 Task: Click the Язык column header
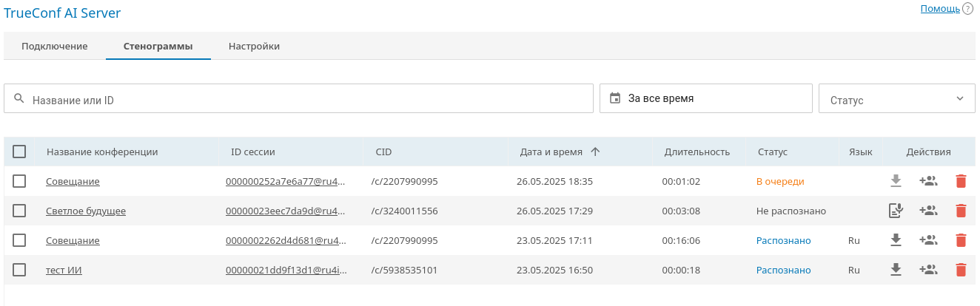pos(860,152)
